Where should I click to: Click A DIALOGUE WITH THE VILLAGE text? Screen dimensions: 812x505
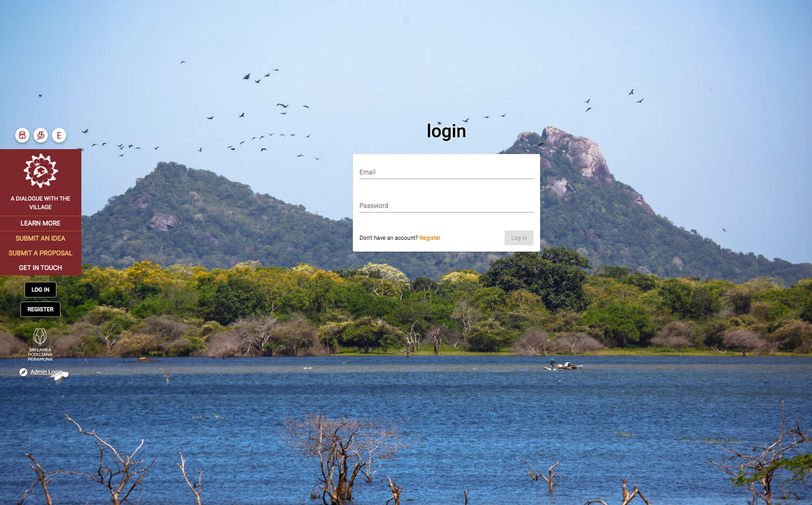[40, 202]
